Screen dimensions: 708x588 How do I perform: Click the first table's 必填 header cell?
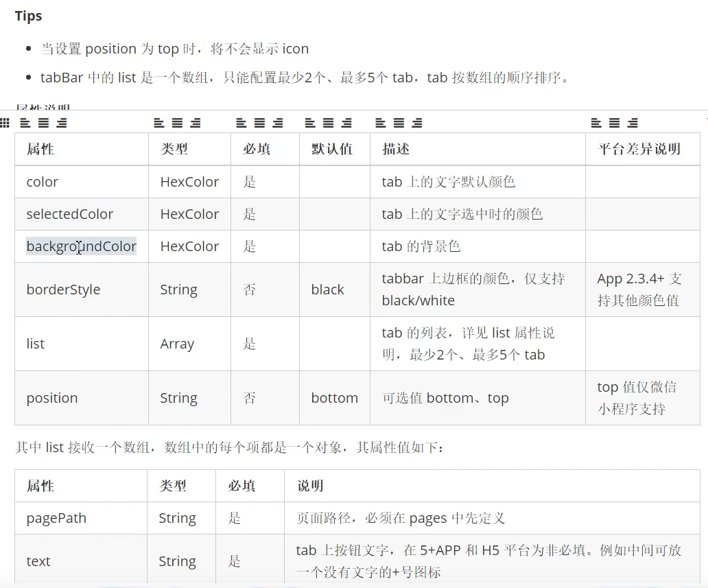pos(265,149)
